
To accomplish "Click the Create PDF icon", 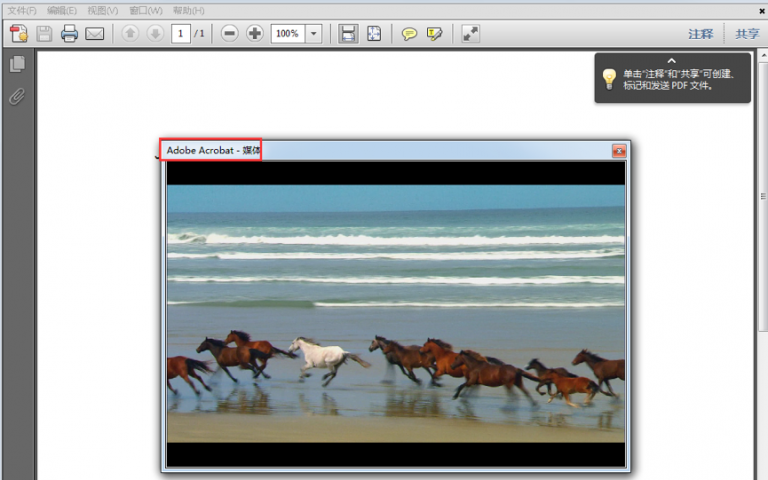I will coord(19,33).
